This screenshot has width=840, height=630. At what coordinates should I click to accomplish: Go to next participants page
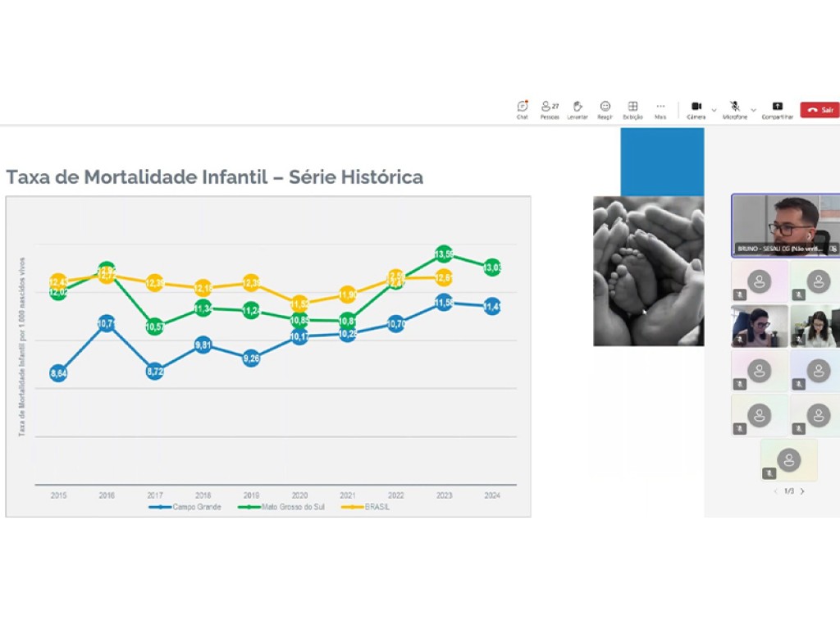pyautogui.click(x=802, y=491)
